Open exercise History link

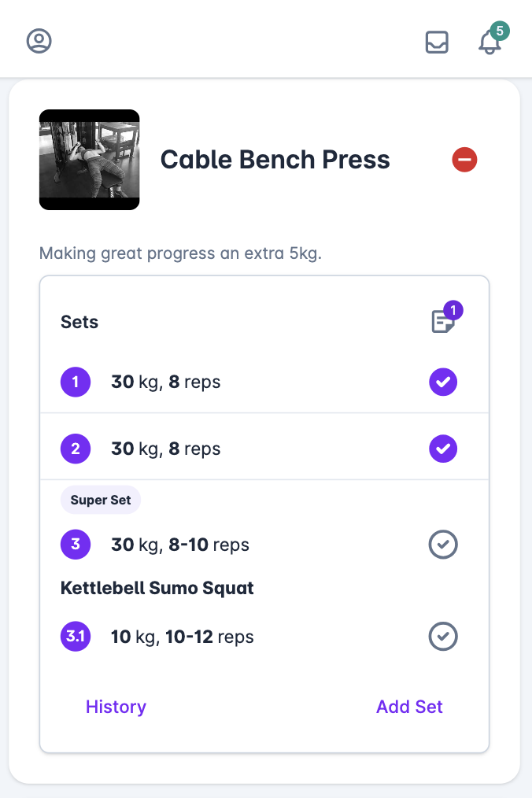[116, 707]
